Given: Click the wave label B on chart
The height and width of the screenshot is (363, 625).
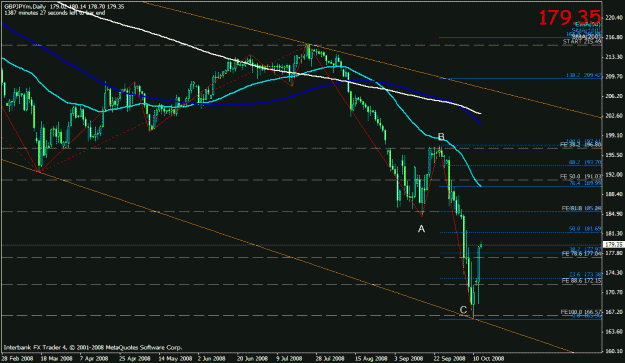Looking at the screenshot, I should pos(441,137).
